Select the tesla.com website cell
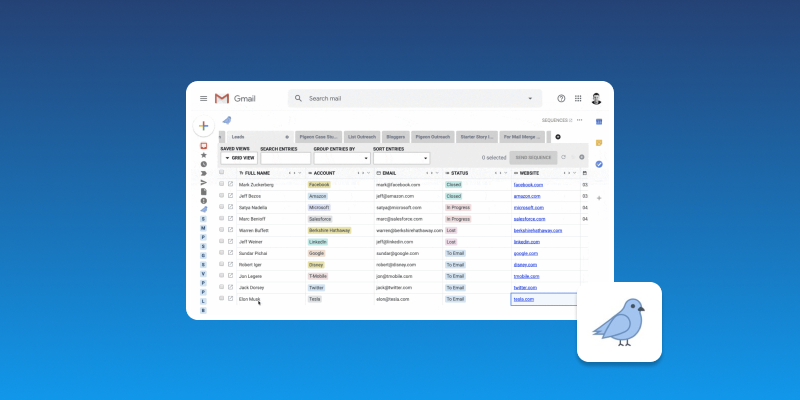Image resolution: width=800 pixels, height=400 pixels. click(x=545, y=299)
